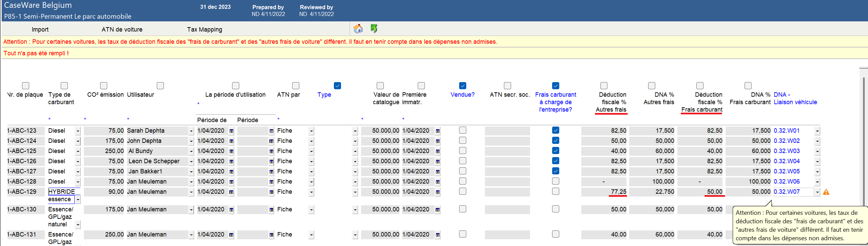Toggle the Type column header checkbox
The height and width of the screenshot is (246, 868).
tap(337, 86)
